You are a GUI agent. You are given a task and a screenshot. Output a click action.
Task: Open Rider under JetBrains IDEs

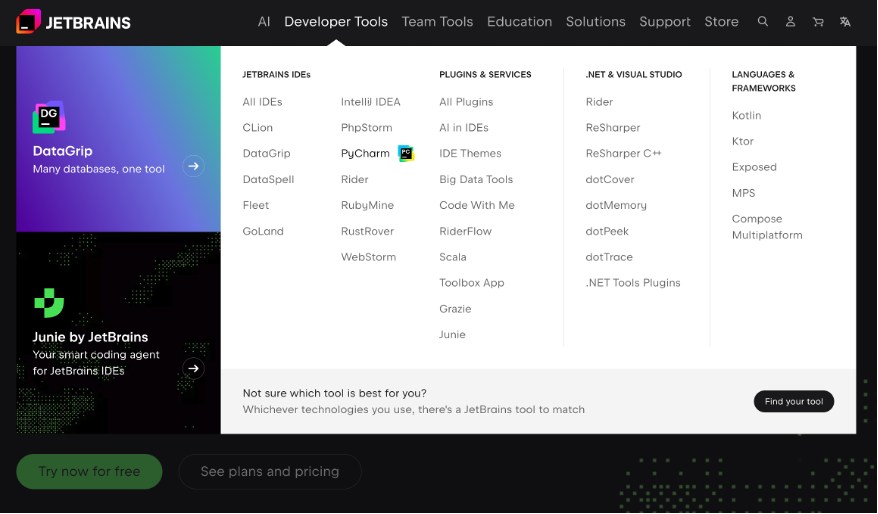354,179
